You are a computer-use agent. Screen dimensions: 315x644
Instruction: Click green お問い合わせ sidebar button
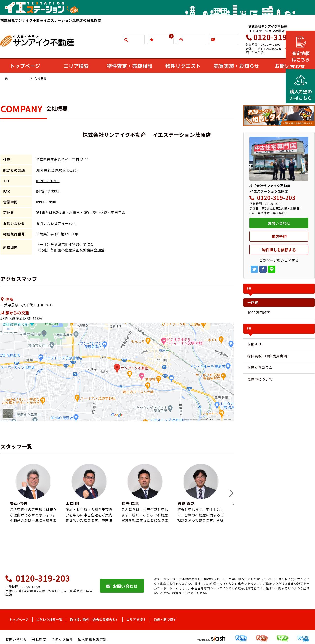coord(279,223)
